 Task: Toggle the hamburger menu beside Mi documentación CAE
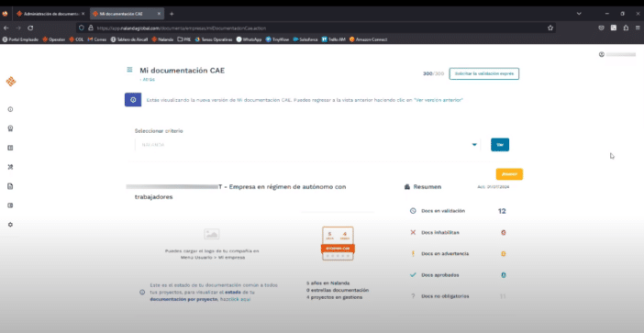tap(129, 70)
